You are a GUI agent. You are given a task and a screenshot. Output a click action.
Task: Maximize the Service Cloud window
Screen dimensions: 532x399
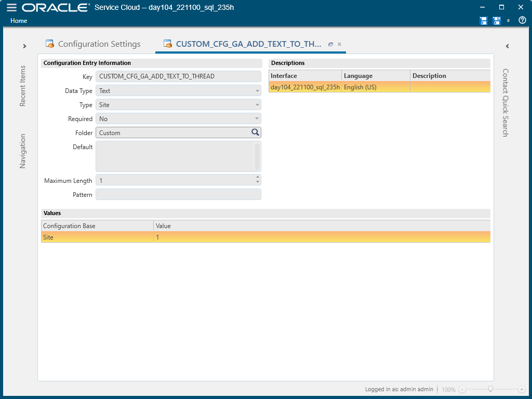501,7
